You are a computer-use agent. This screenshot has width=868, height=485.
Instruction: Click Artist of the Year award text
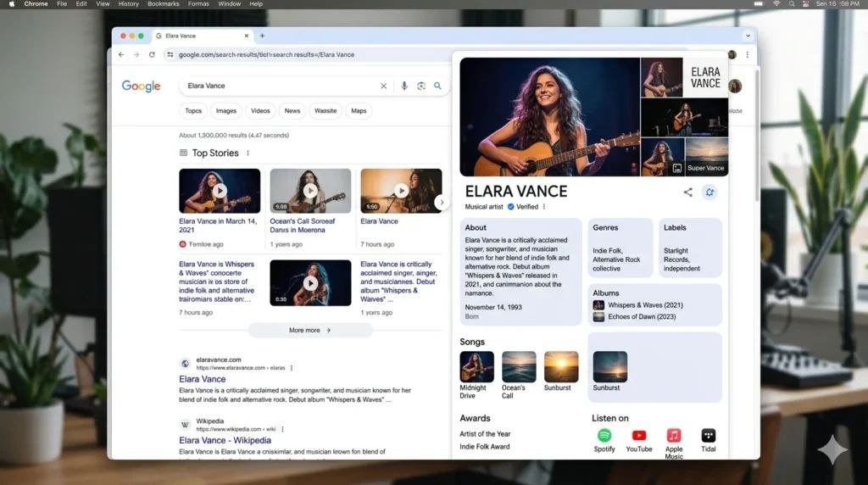(485, 434)
